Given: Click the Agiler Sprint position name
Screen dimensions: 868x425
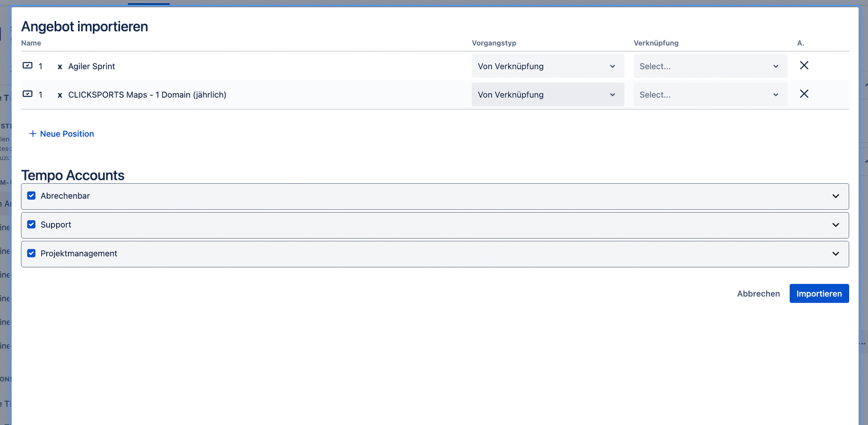Looking at the screenshot, I should click(x=92, y=66).
